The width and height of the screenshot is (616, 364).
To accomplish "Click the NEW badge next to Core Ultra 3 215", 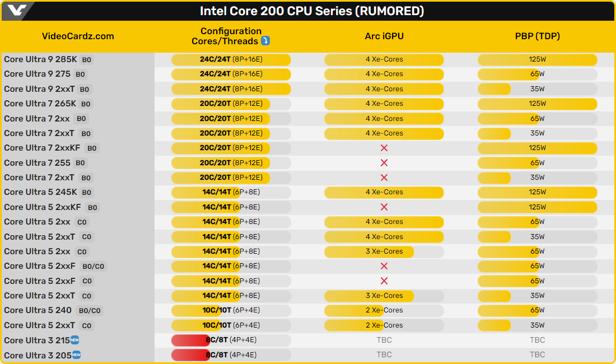I will coord(74,339).
